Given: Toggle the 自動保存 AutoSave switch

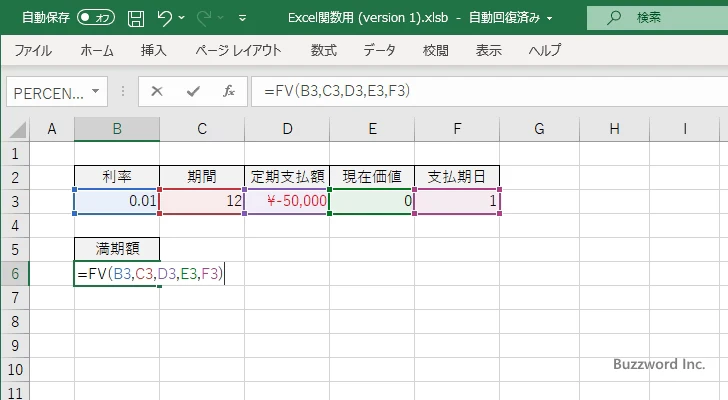Looking at the screenshot, I should pos(96,18).
